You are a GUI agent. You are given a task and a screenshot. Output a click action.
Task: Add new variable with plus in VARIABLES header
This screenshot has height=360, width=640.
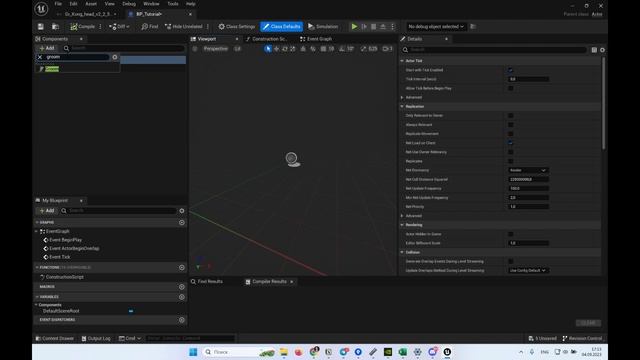pos(182,297)
